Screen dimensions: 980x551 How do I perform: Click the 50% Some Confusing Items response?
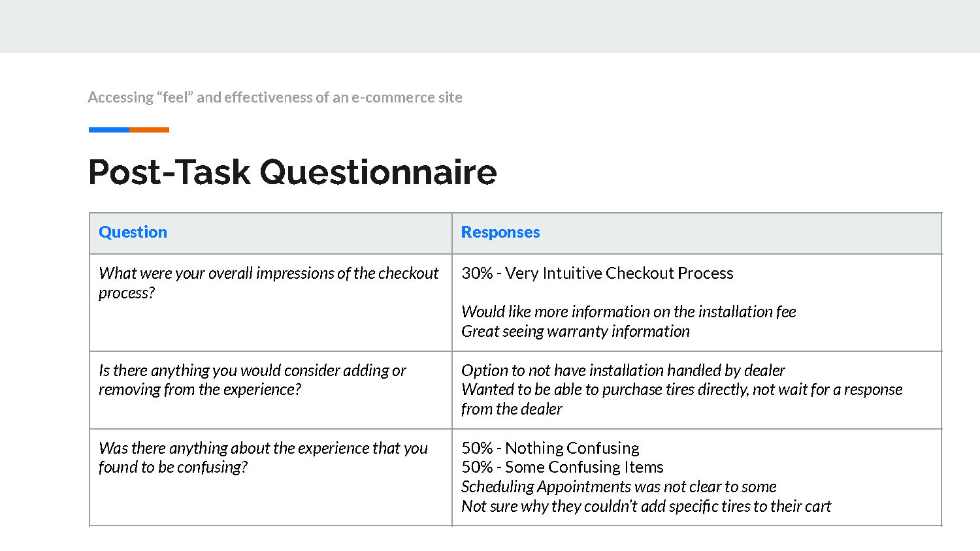click(562, 467)
